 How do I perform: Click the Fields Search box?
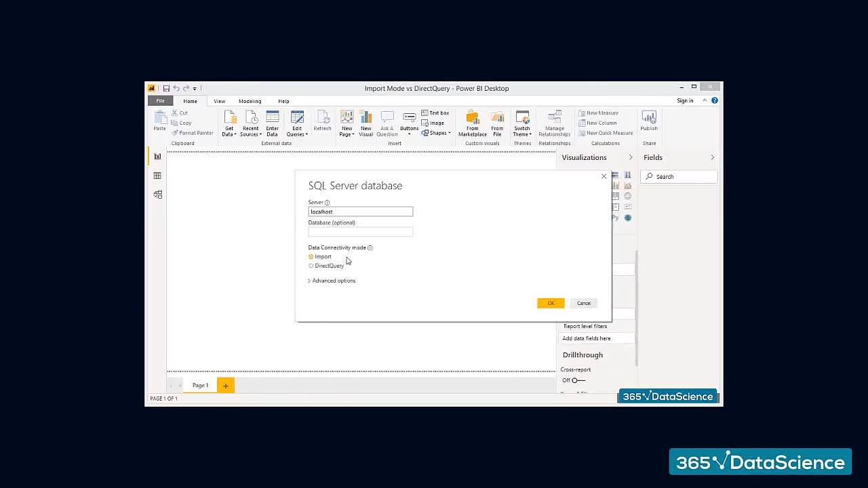click(679, 176)
